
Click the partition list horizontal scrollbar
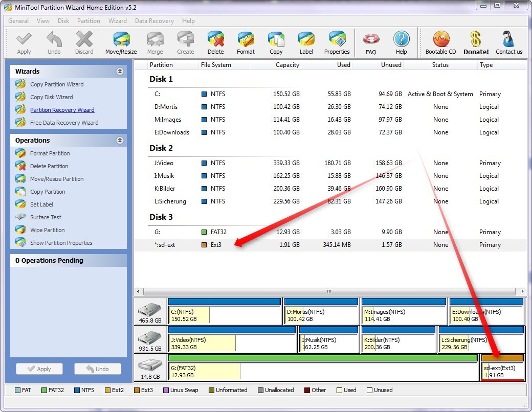[x=329, y=291]
